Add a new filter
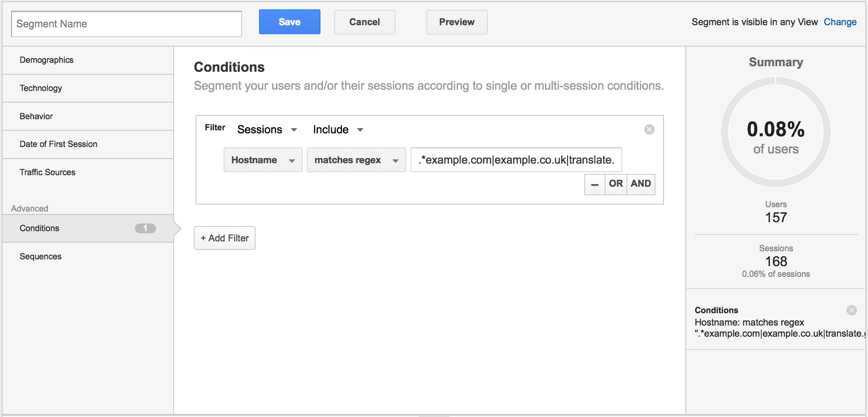This screenshot has width=868, height=417. [x=224, y=238]
